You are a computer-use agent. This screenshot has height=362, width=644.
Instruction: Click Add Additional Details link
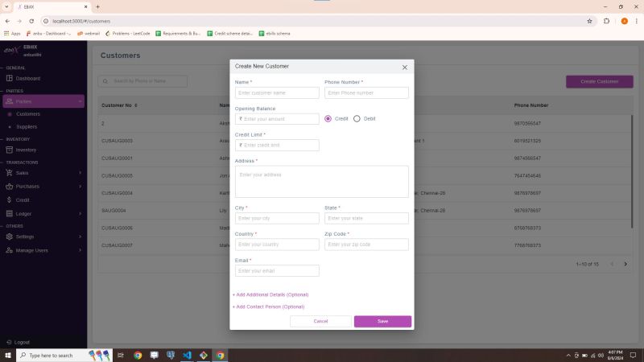[x=270, y=294]
